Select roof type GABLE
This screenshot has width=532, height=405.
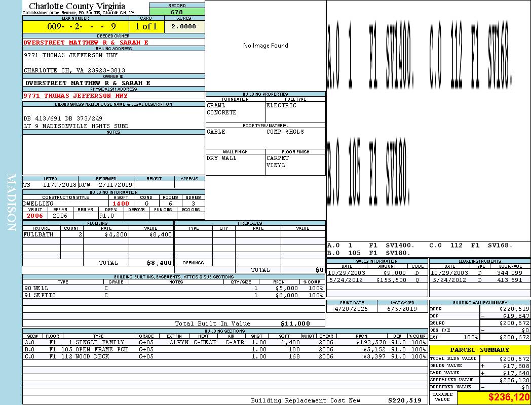(216, 132)
